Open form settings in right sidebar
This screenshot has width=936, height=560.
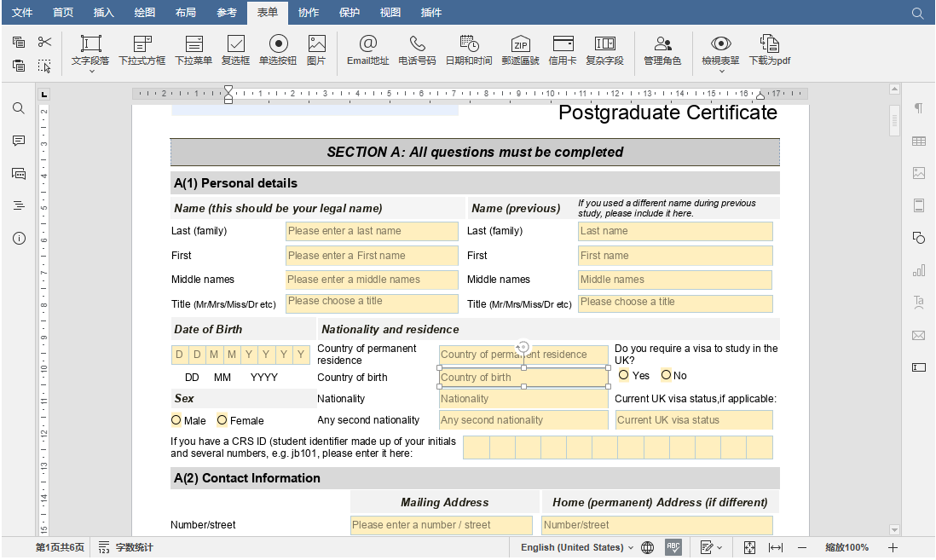[919, 367]
